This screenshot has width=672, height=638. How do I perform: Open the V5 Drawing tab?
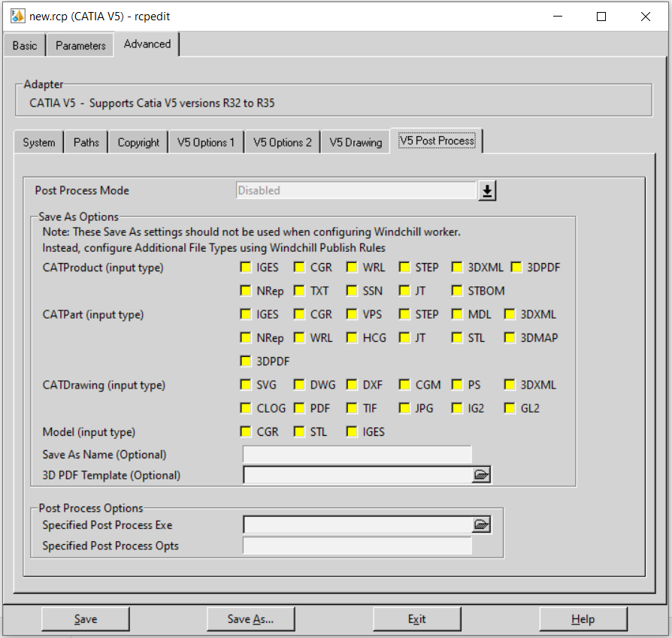pyautogui.click(x=356, y=142)
